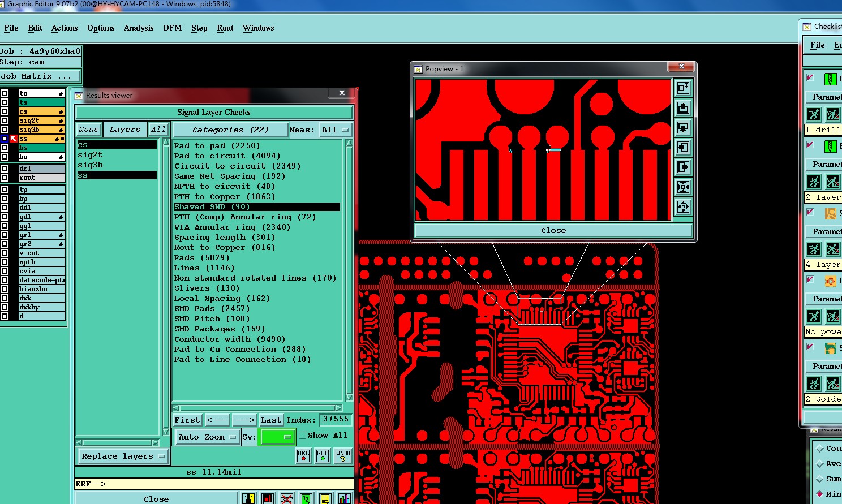Viewport: 842px width, 504px height.
Task: Click the Close button in Popview
Action: click(x=553, y=230)
